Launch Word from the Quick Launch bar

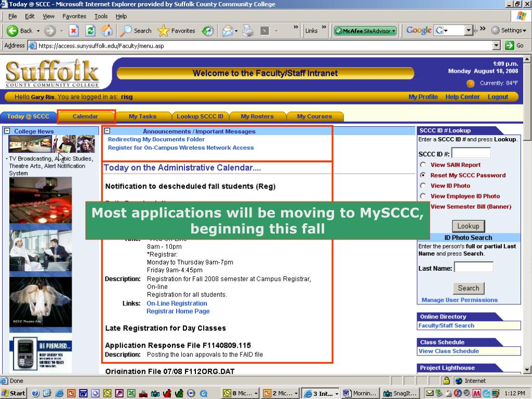[x=84, y=393]
